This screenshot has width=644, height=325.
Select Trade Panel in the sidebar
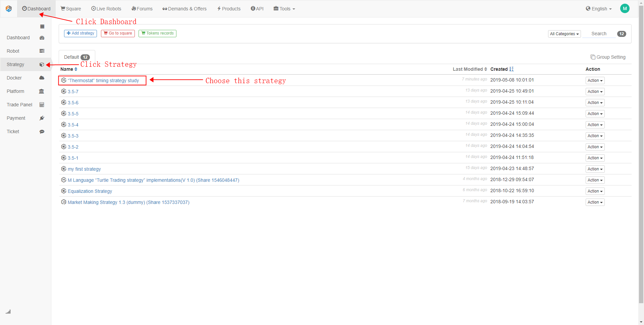tap(25, 105)
